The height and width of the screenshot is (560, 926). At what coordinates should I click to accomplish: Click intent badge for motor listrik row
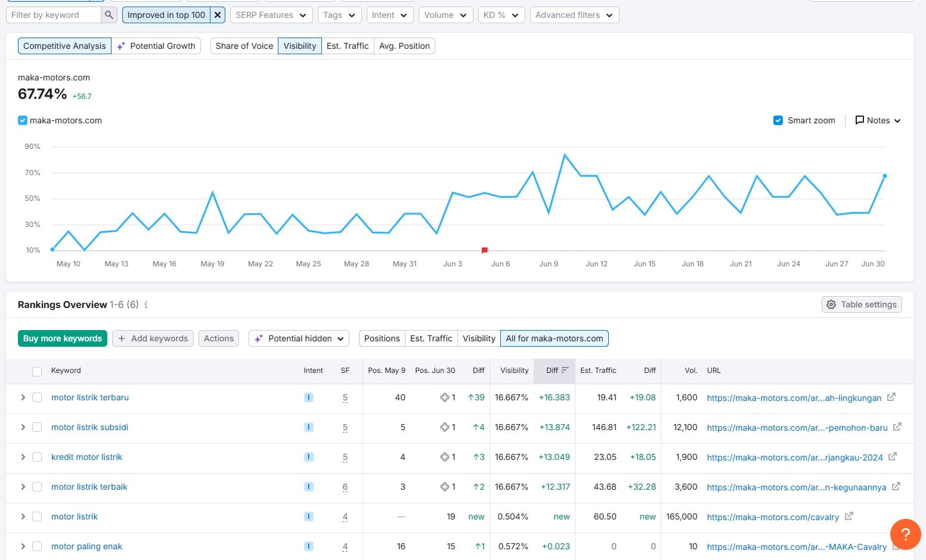309,517
